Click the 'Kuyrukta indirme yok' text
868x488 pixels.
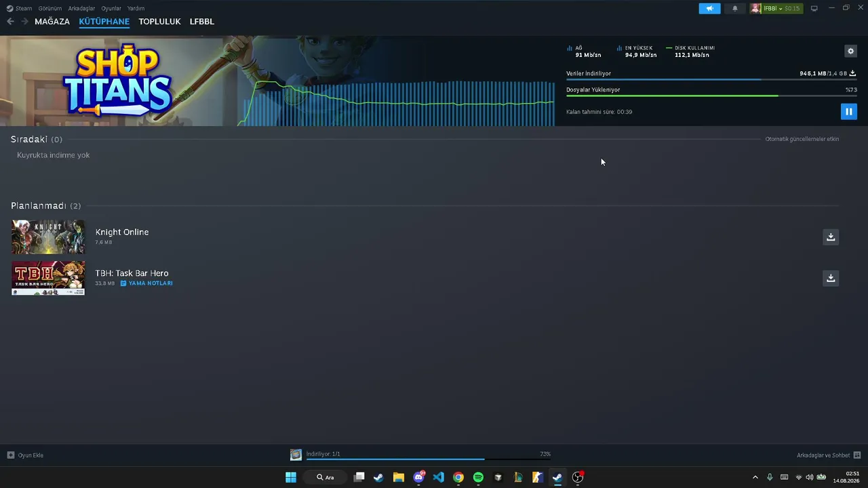tap(54, 155)
